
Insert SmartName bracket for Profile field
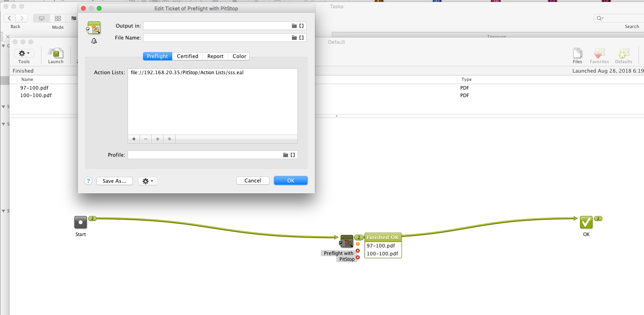[293, 155]
